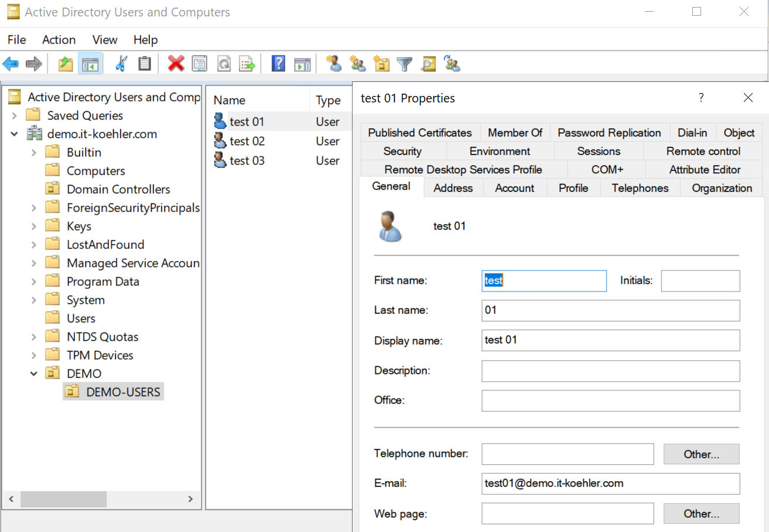Expand the Saved Queries node
Screen dimensions: 769x532
click(15, 115)
